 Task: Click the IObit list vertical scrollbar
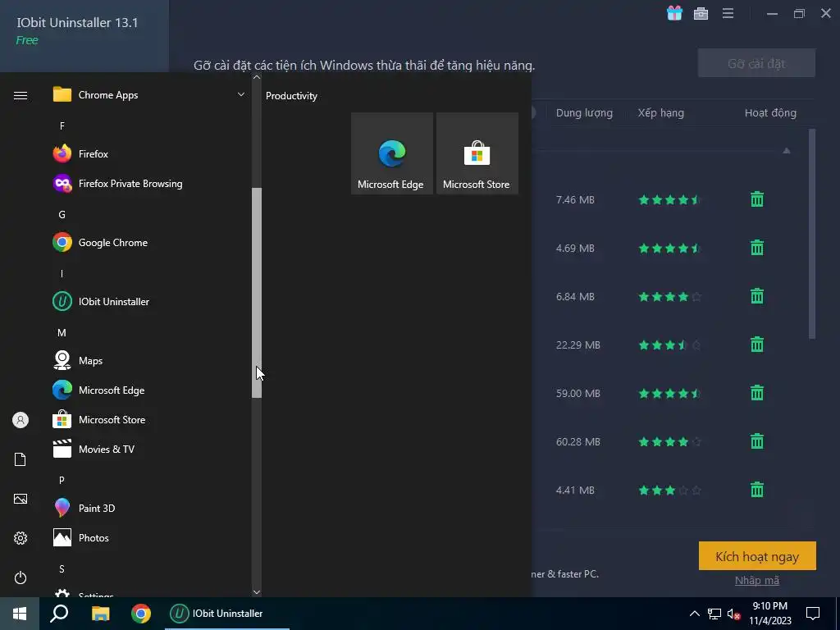click(811, 234)
